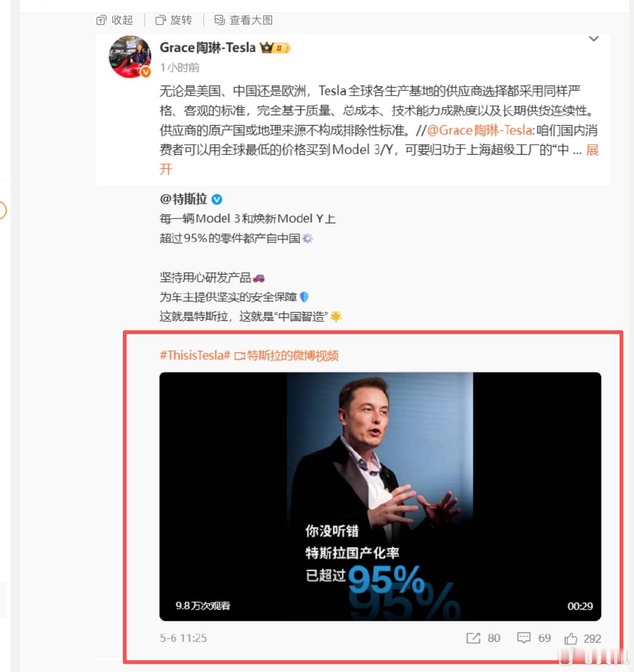The height and width of the screenshot is (672, 634).
Task: Click the @Grace陶琳-Tesla mention link
Action: pos(480,130)
